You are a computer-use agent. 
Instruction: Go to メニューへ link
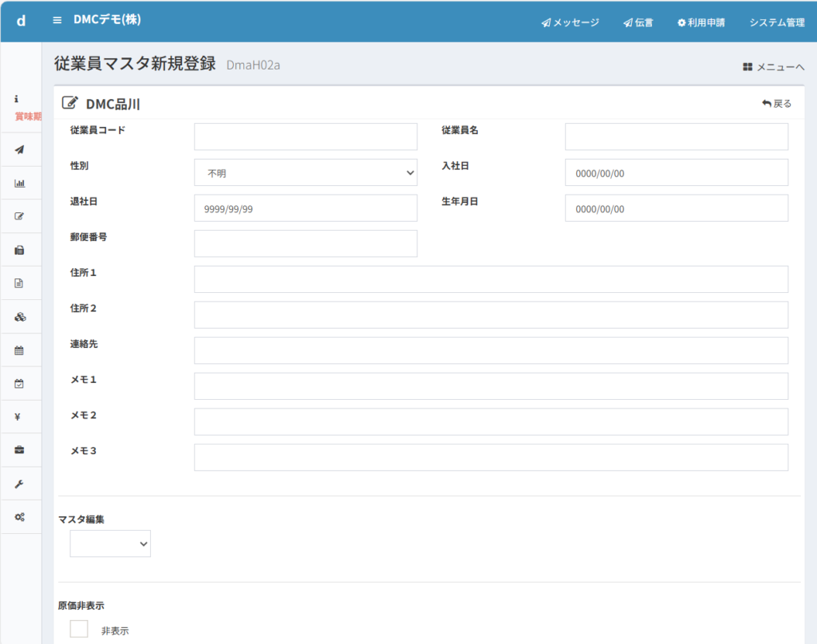(773, 67)
